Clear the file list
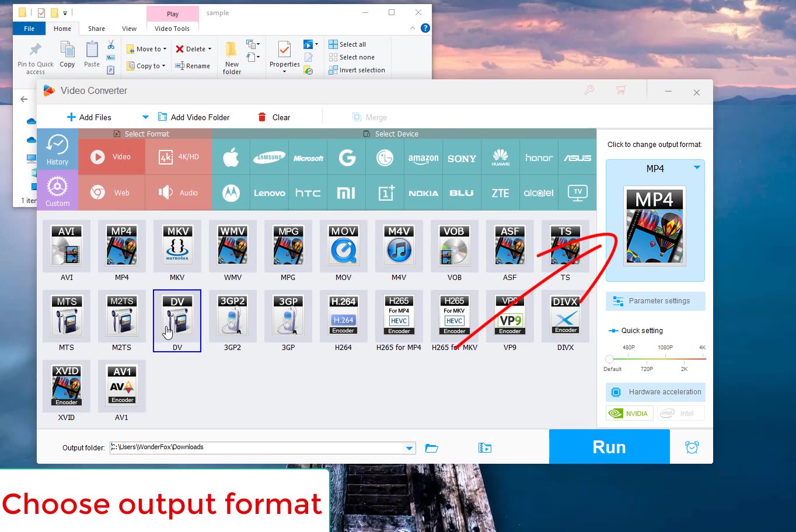Viewport: 796px width, 532px height. pyautogui.click(x=274, y=117)
